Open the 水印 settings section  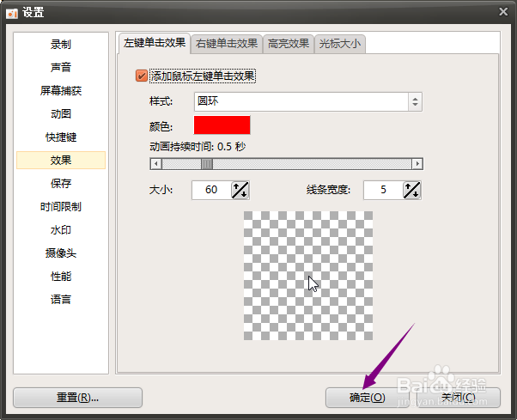click(61, 230)
